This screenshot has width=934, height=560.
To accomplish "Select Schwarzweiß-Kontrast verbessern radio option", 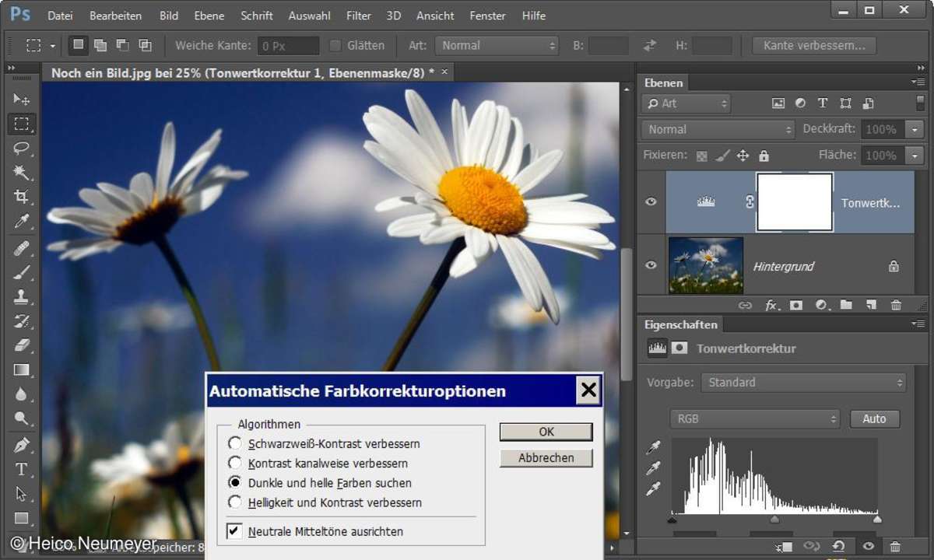I will click(235, 443).
